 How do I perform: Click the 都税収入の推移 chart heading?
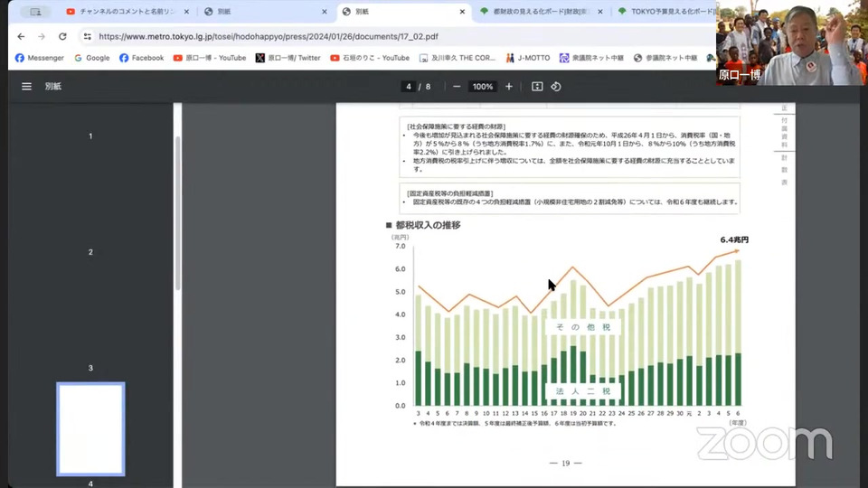pyautogui.click(x=428, y=225)
